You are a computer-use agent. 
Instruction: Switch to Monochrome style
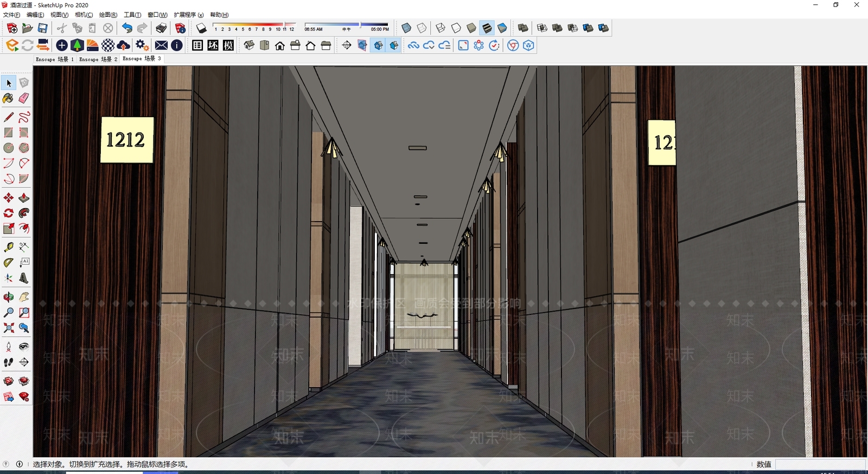click(x=502, y=28)
